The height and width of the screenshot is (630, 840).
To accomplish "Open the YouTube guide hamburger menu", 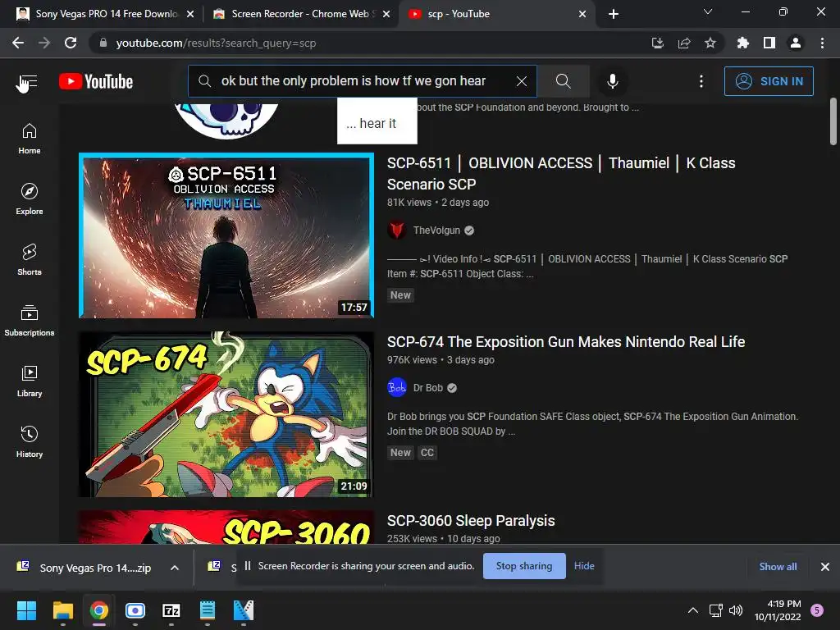I will (27, 82).
